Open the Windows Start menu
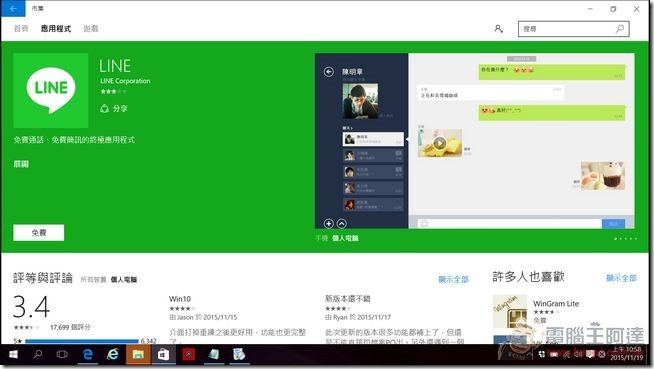The height and width of the screenshot is (369, 654). tap(13, 354)
